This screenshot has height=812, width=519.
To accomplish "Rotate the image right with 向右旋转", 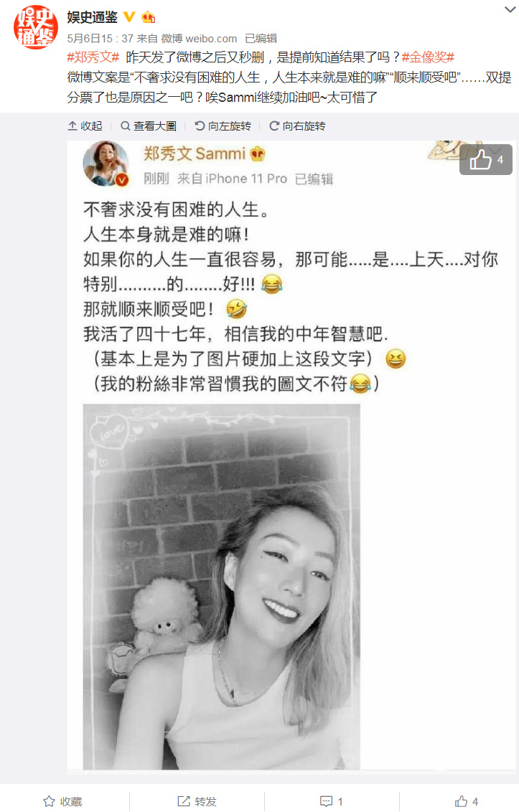I will pyautogui.click(x=298, y=126).
